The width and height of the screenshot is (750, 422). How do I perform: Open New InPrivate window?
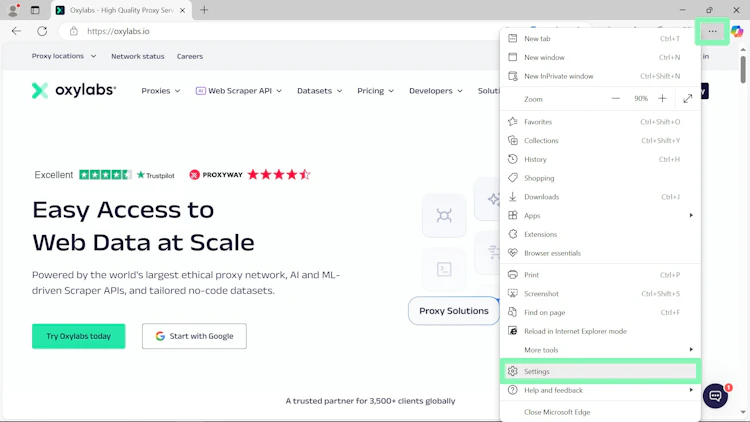(x=600, y=76)
